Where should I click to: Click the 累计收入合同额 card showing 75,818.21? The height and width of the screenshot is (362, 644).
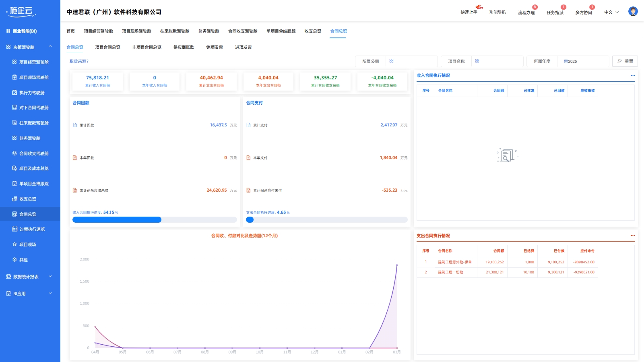[97, 81]
